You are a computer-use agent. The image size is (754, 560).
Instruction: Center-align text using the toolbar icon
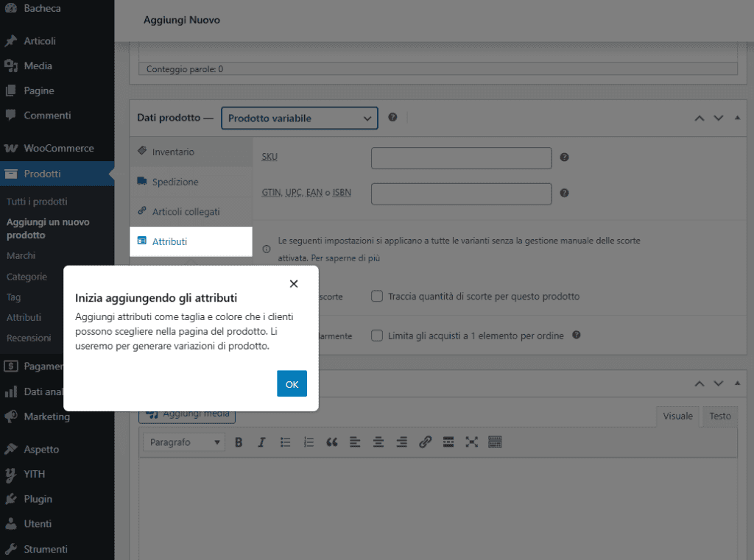coord(378,442)
